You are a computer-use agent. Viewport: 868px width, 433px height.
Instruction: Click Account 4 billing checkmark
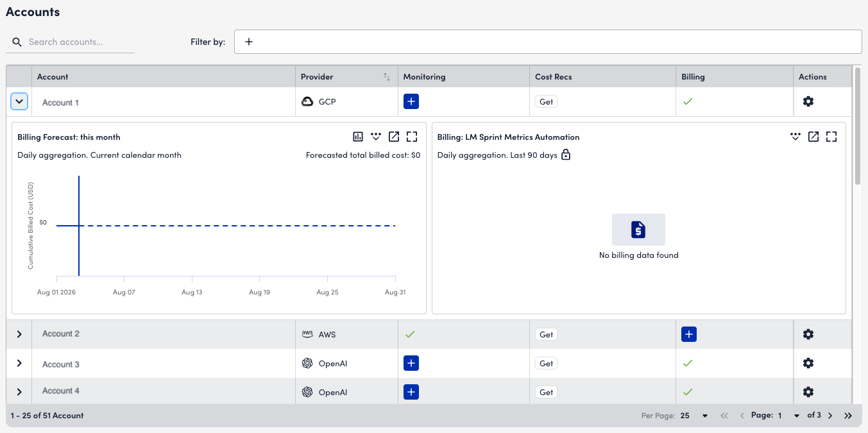coord(688,392)
